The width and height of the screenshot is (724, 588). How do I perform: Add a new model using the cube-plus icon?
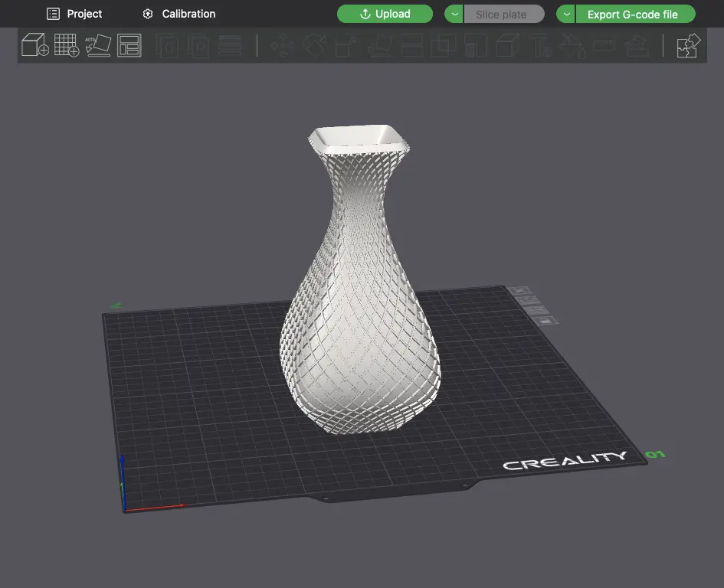(x=35, y=46)
